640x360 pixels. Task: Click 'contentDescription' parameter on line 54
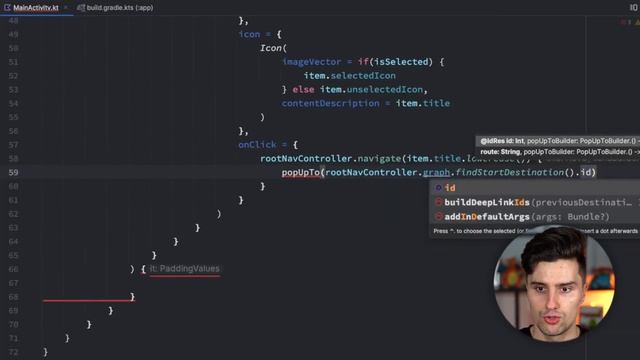point(331,103)
